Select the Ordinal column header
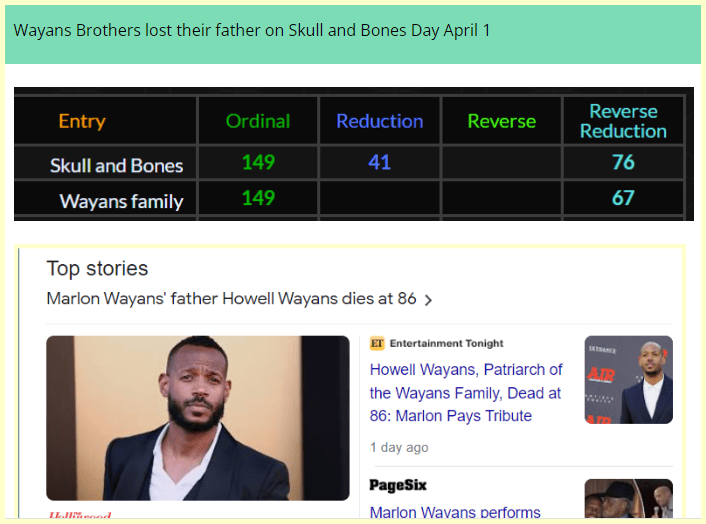706x524 pixels. click(258, 121)
